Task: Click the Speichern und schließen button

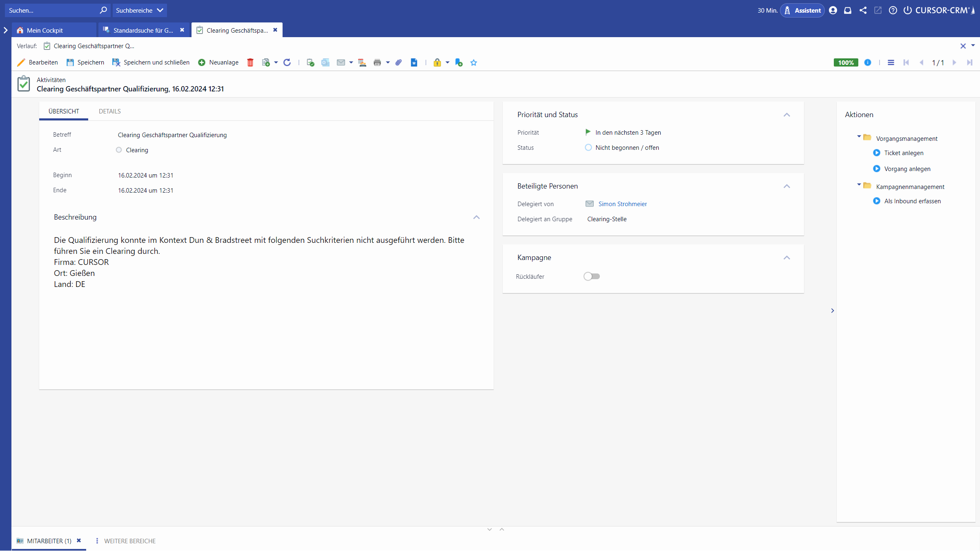Action: pyautogui.click(x=151, y=62)
